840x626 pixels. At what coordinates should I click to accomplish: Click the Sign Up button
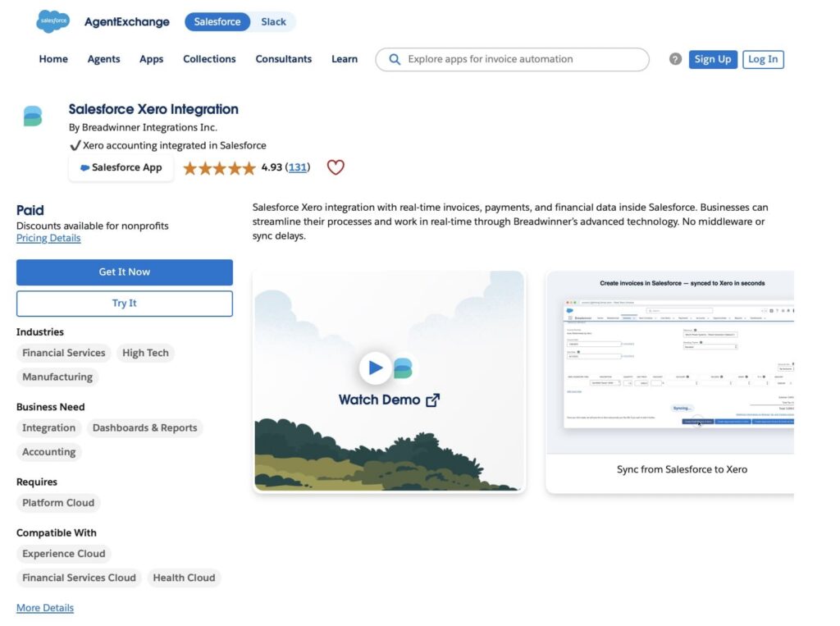[x=713, y=59]
